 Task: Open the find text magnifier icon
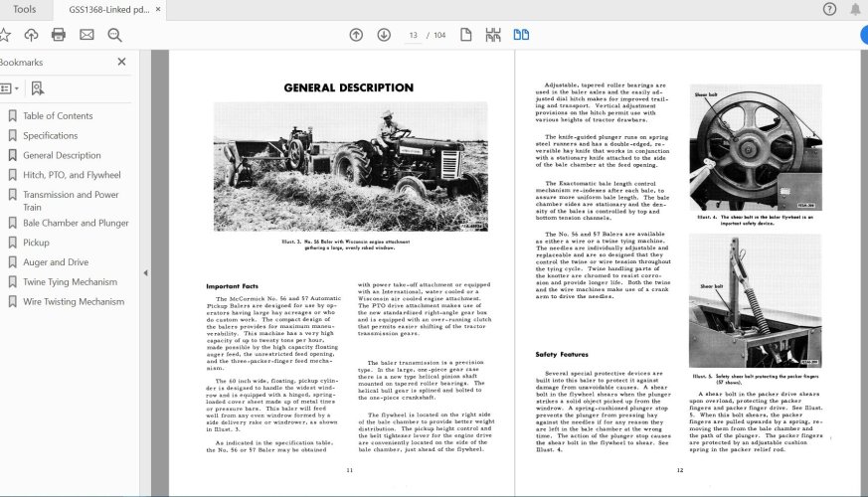tap(114, 35)
